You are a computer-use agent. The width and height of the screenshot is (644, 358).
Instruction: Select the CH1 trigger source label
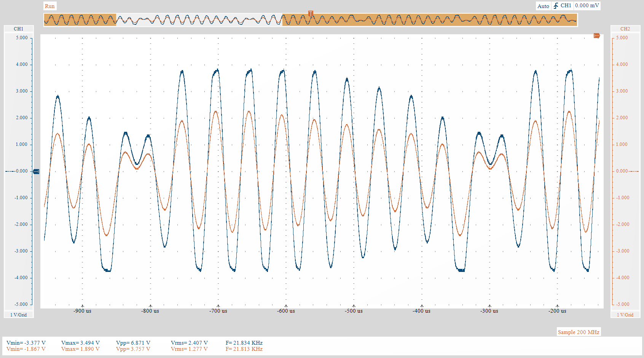point(566,6)
